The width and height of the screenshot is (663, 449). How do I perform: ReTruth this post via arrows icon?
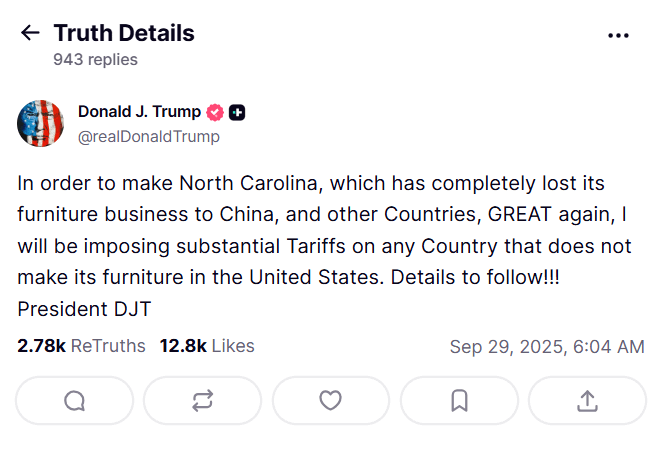click(202, 400)
